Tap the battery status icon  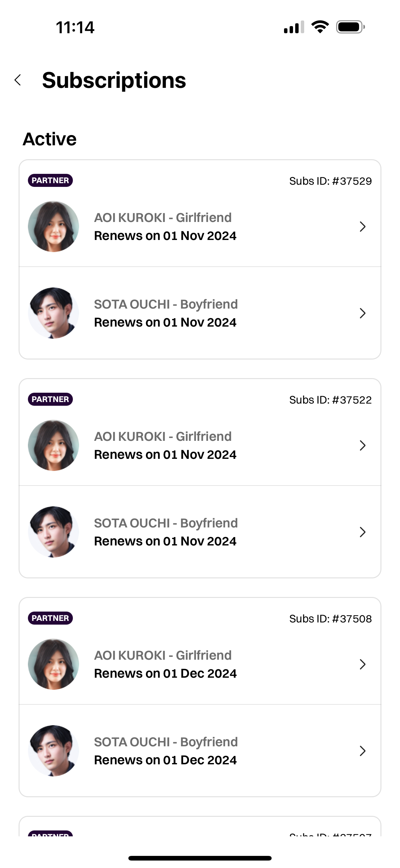click(x=350, y=27)
